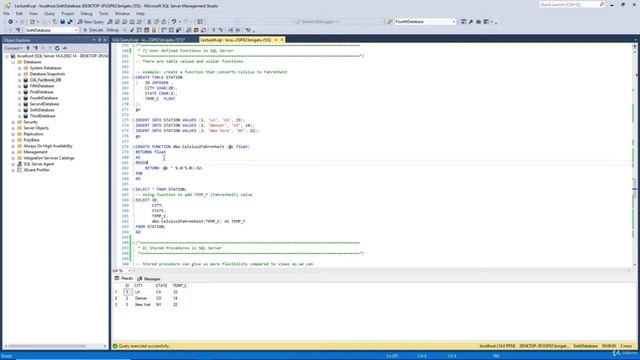The image size is (640, 360).
Task: Click the Undo icon in the toolbar
Action: coord(174,22)
